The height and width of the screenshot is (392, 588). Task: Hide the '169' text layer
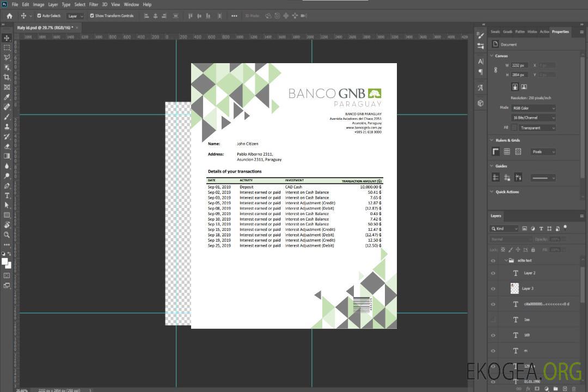pos(493,335)
